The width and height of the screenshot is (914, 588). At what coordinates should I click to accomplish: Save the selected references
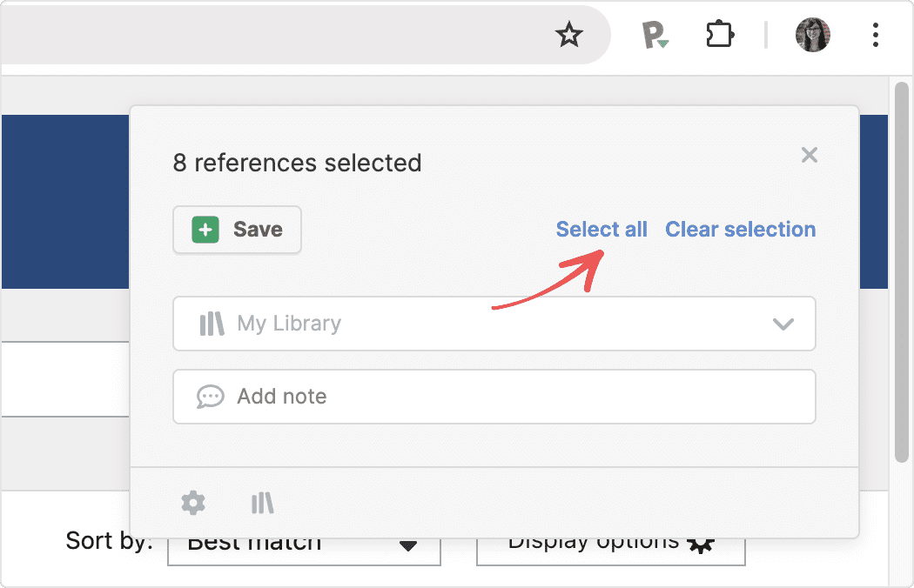pos(238,230)
